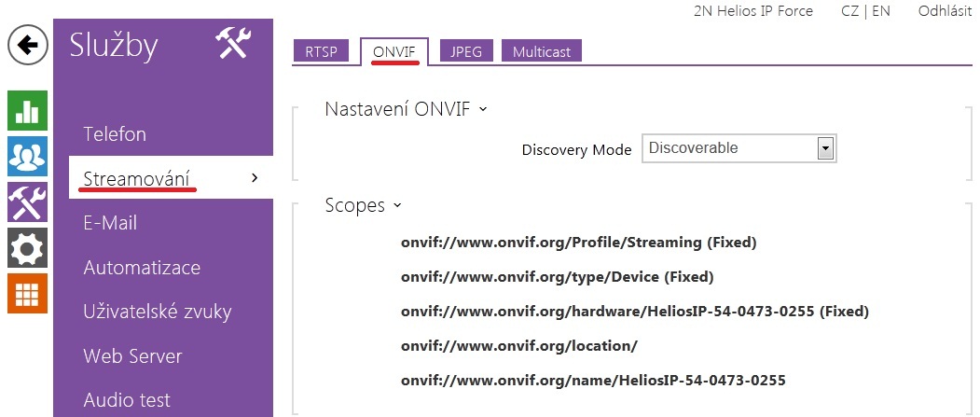
Task: Click the onvif location scope field
Action: 519,345
